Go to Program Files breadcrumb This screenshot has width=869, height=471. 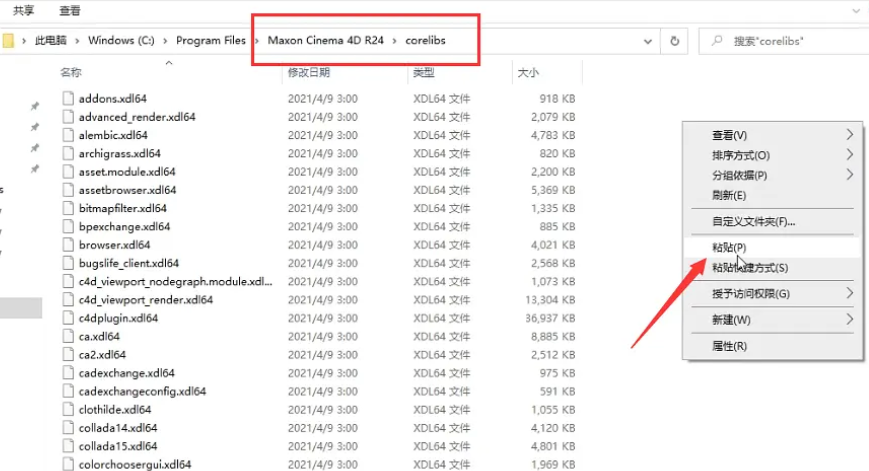pos(211,40)
